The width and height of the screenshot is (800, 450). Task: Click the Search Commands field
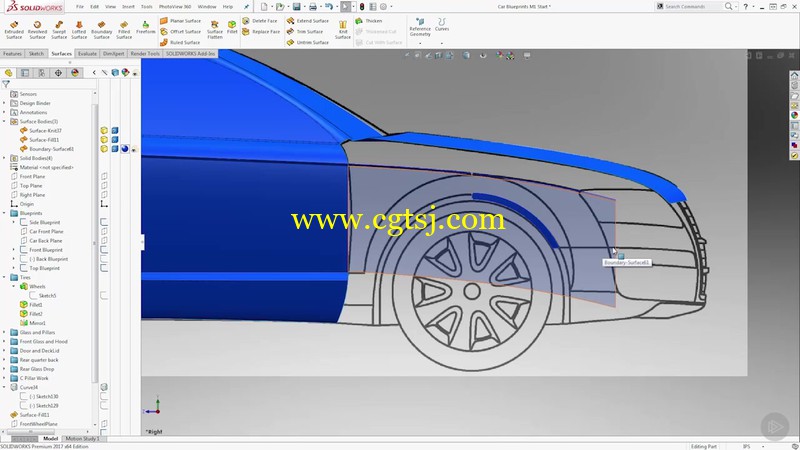[692, 7]
